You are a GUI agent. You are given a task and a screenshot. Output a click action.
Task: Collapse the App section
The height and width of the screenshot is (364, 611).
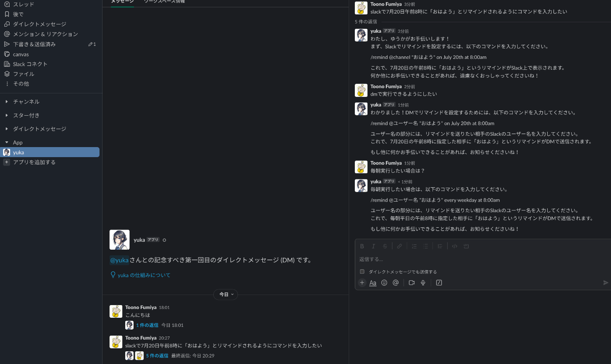(7, 143)
